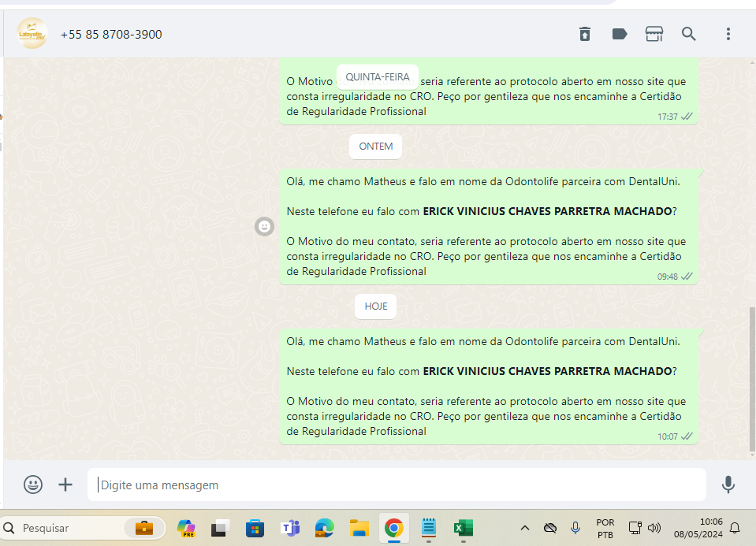The width and height of the screenshot is (756, 546).
Task: Open Microsoft Teams from taskbar
Action: (290, 528)
